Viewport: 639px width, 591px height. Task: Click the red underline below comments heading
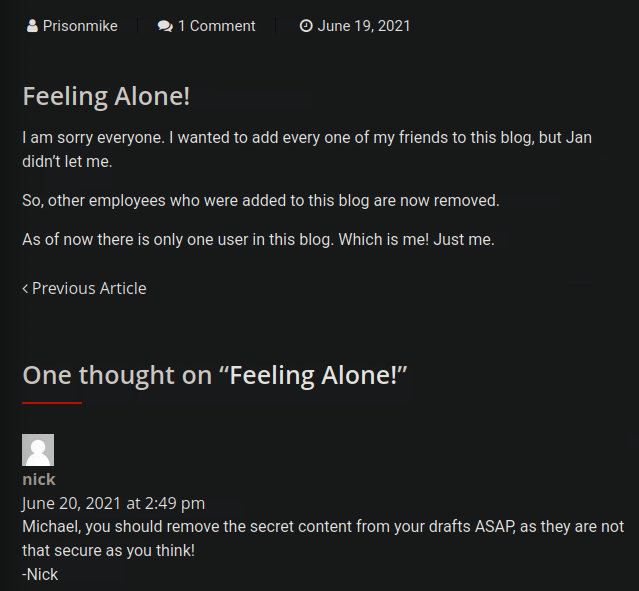[x=52, y=403]
